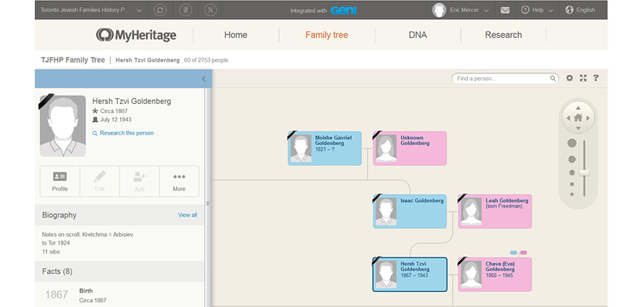Image resolution: width=644 pixels, height=307 pixels.
Task: Open the Geni logo link
Action: 343,10
